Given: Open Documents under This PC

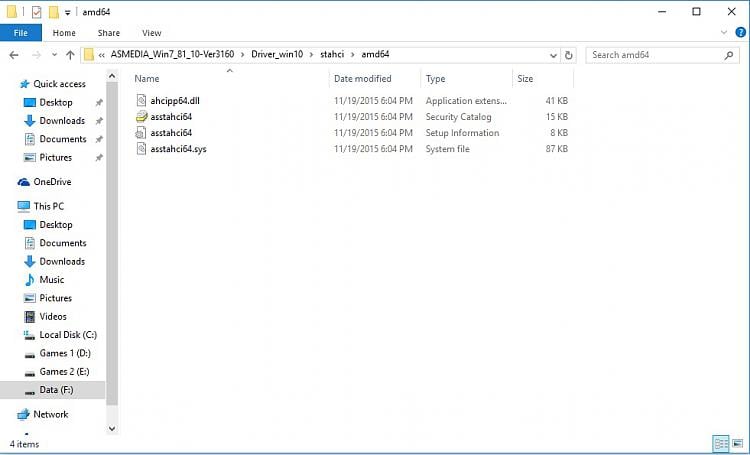Looking at the screenshot, I should pyautogui.click(x=63, y=243).
